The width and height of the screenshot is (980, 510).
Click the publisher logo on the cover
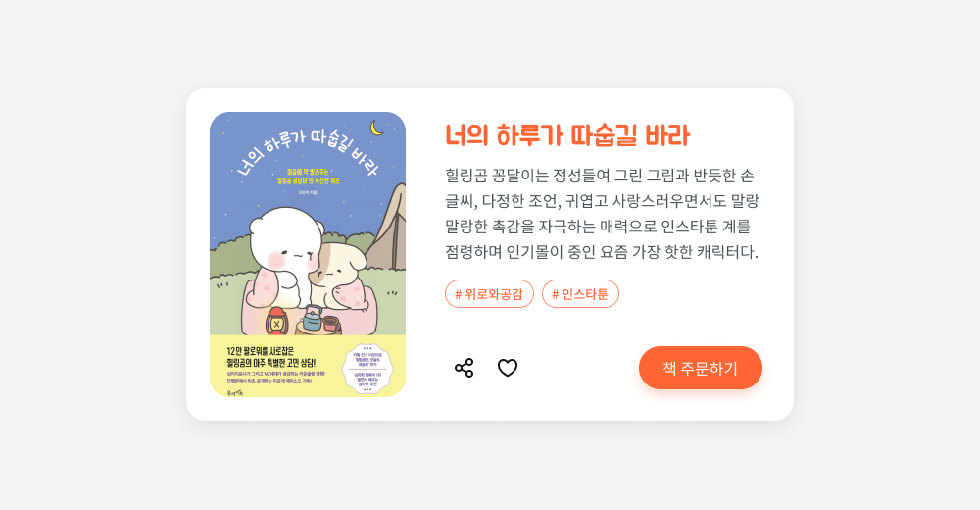tap(235, 391)
